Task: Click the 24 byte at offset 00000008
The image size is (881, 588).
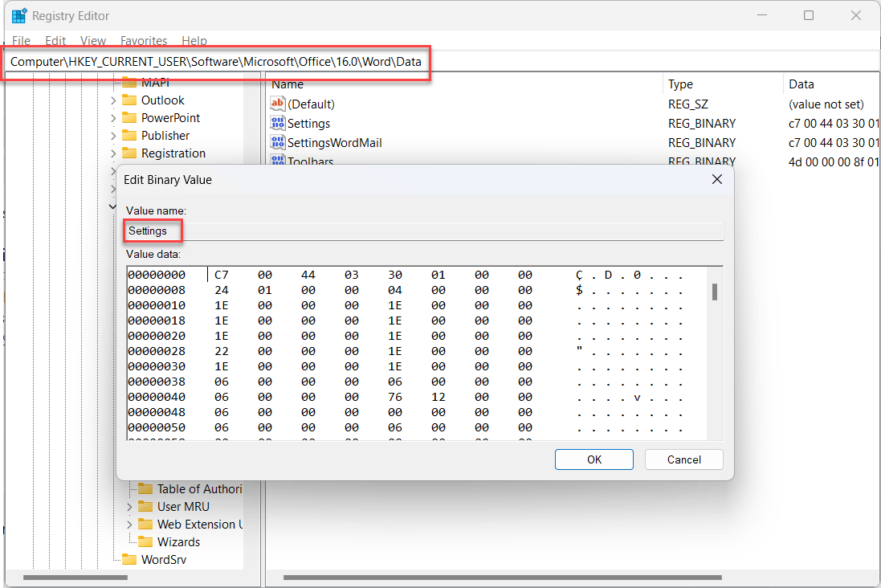Action: tap(222, 290)
